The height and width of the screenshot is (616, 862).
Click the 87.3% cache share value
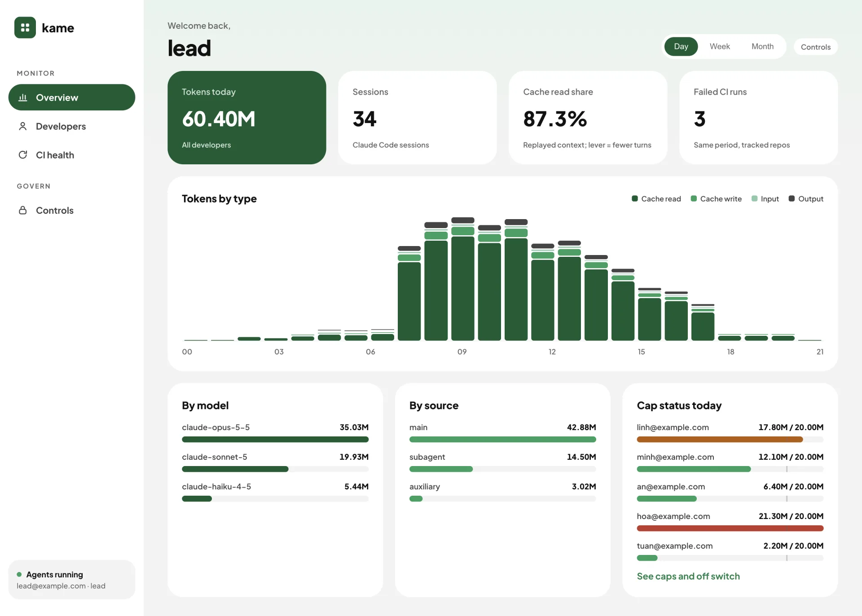coord(555,119)
